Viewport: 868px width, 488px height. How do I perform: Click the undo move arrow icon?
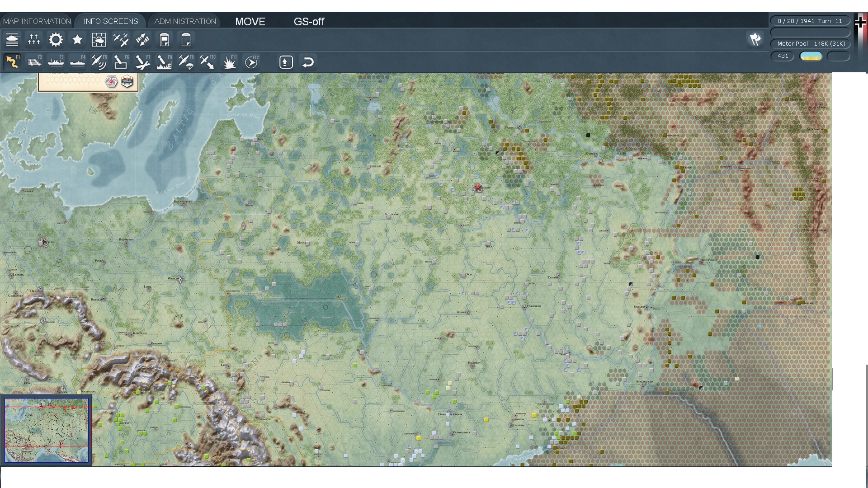pos(308,62)
